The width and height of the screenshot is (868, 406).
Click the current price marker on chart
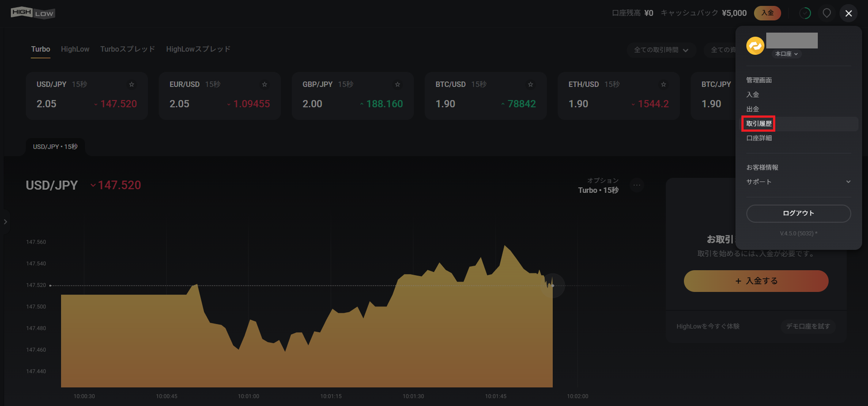tap(553, 286)
